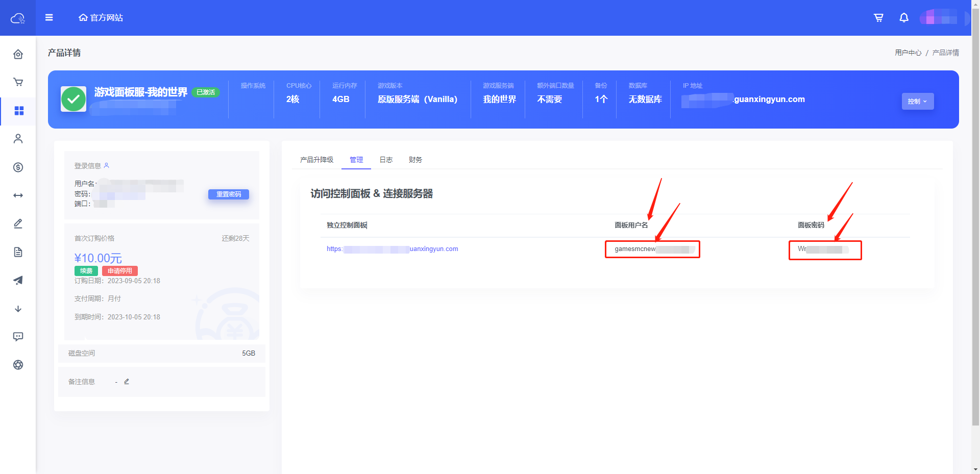The width and height of the screenshot is (980, 474).
Task: Open the notification bell
Action: point(903,18)
